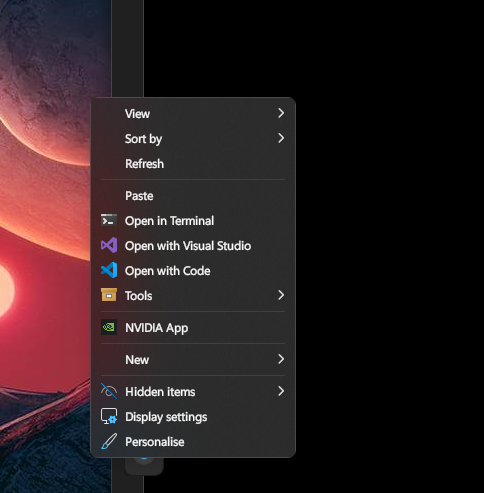Screen dimensions: 484x493
Task: Open the New menu entry
Action: [x=193, y=359]
